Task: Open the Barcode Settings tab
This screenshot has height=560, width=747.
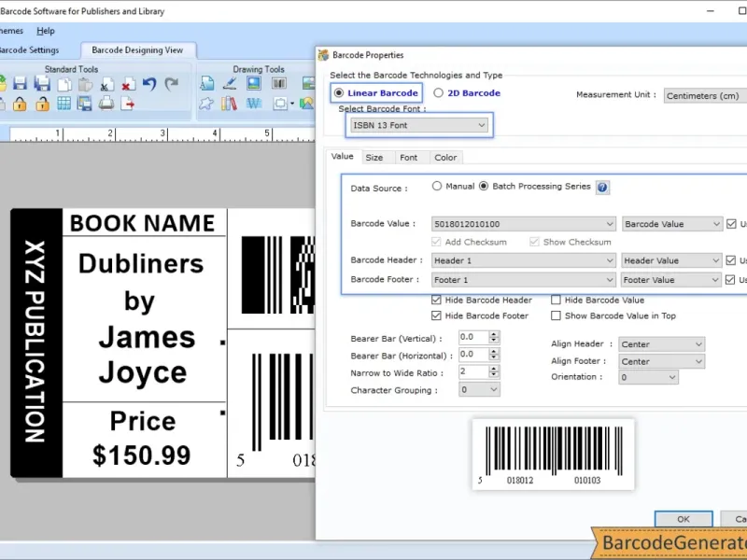Action: (30, 50)
